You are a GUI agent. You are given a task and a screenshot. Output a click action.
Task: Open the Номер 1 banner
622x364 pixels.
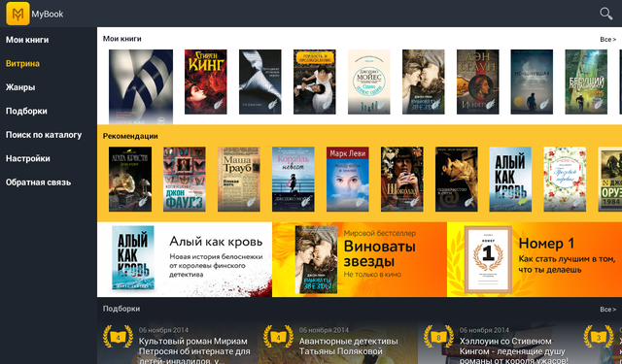(535, 259)
